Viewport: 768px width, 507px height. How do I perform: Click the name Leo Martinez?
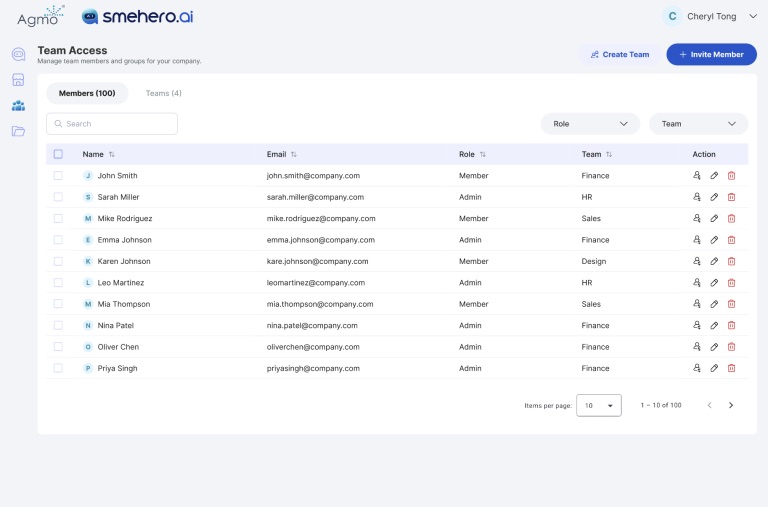point(120,283)
